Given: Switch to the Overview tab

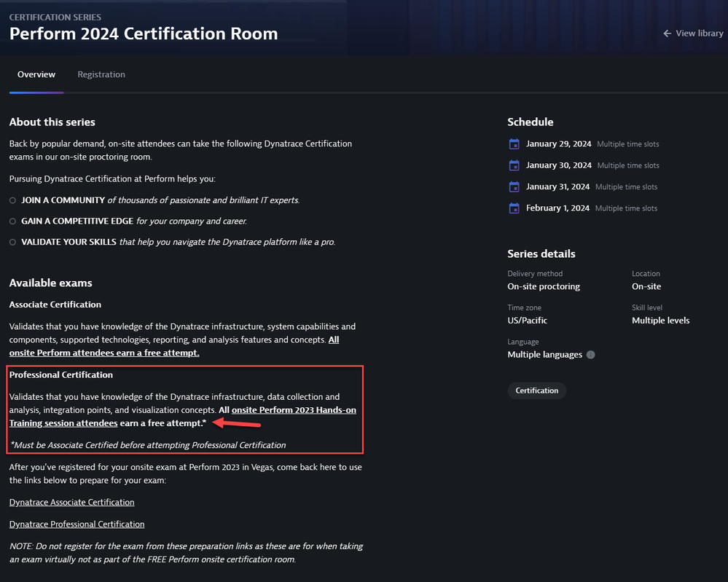Looking at the screenshot, I should tap(36, 74).
